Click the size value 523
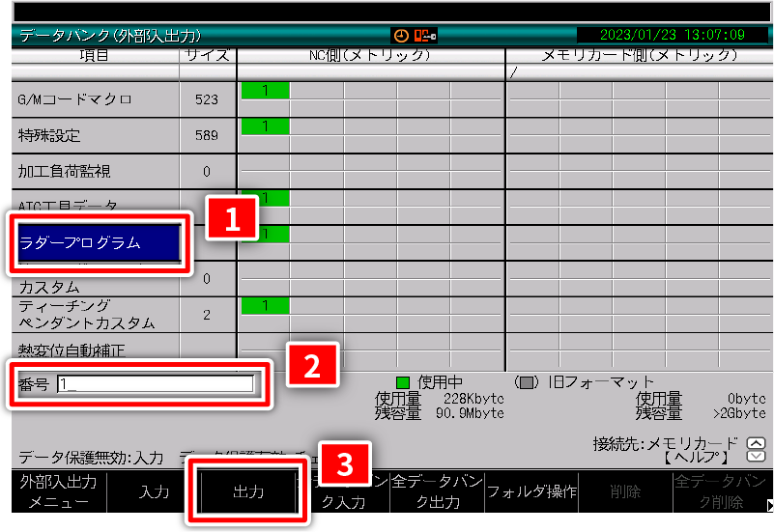This screenshot has width=774, height=532. pos(207,99)
